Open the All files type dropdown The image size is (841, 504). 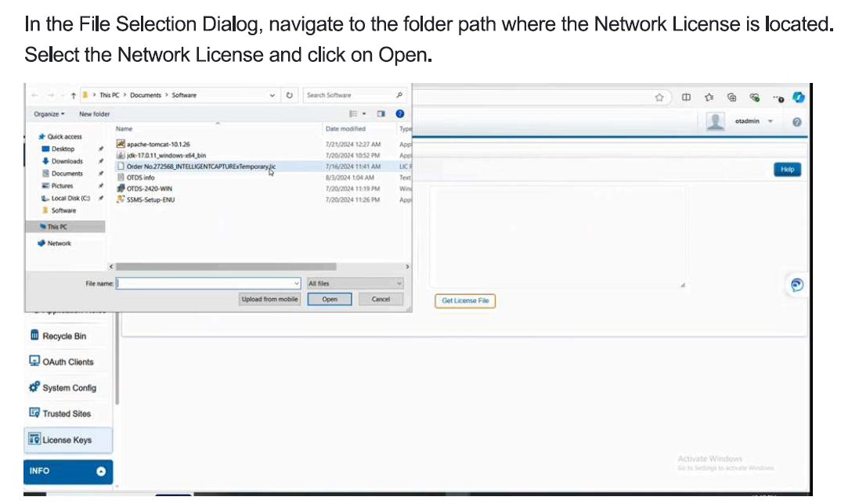pyautogui.click(x=356, y=283)
